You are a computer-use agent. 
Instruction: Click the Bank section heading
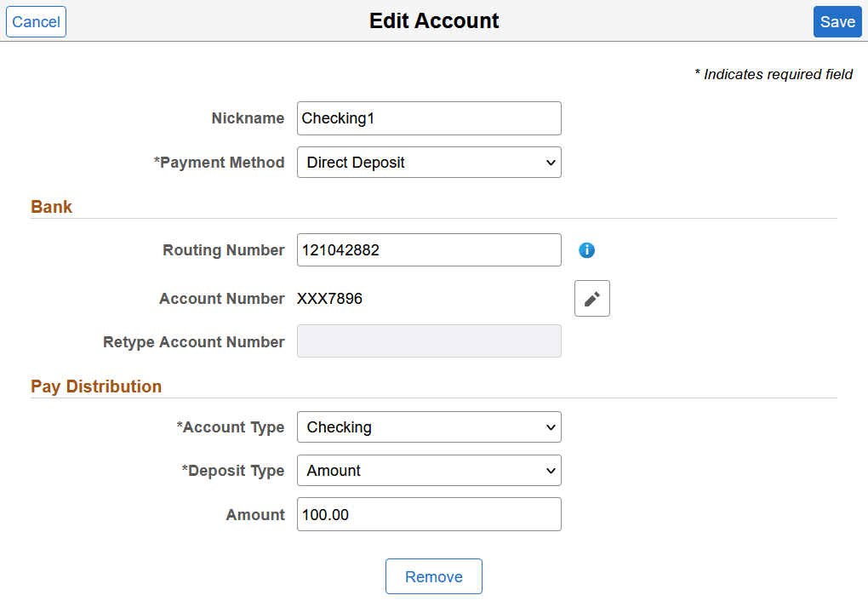(52, 207)
